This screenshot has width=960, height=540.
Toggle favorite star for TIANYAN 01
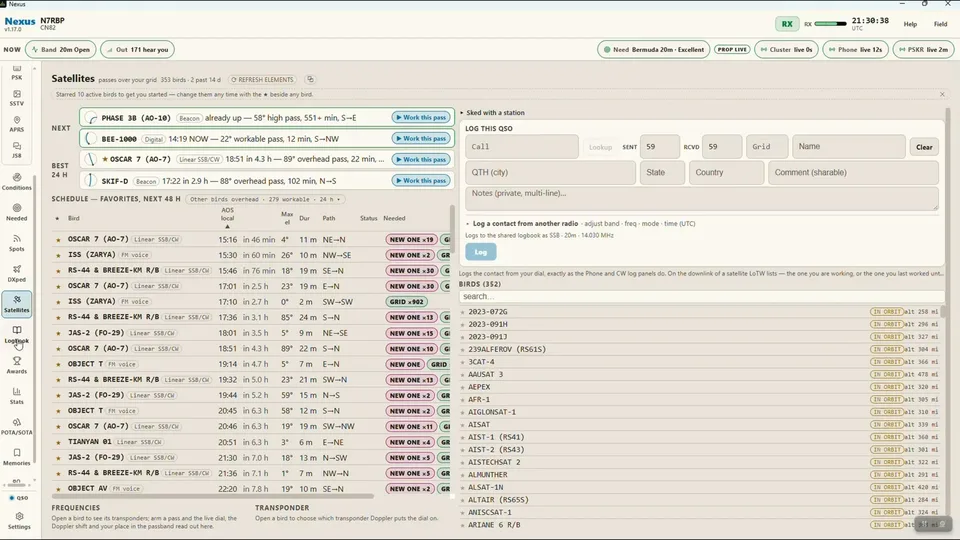pos(58,443)
